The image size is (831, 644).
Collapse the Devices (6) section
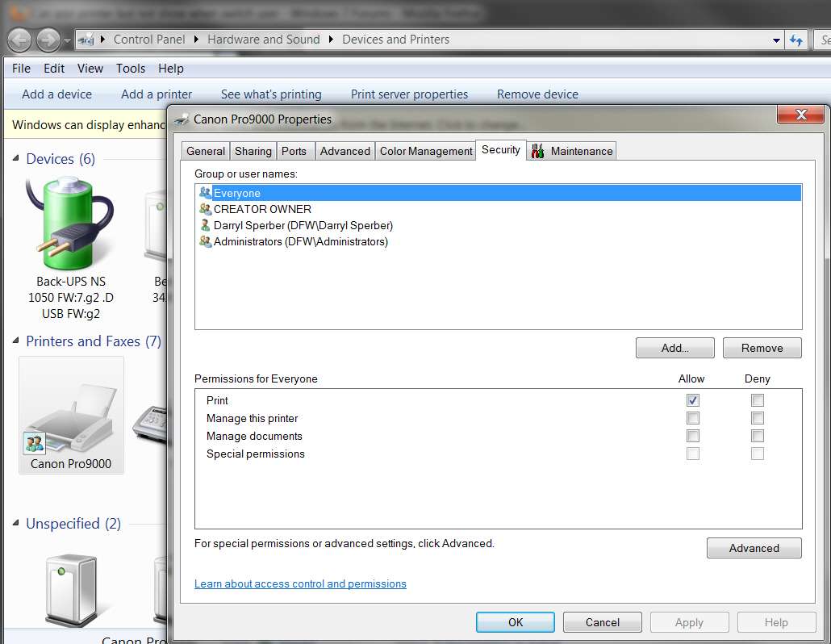[x=16, y=158]
